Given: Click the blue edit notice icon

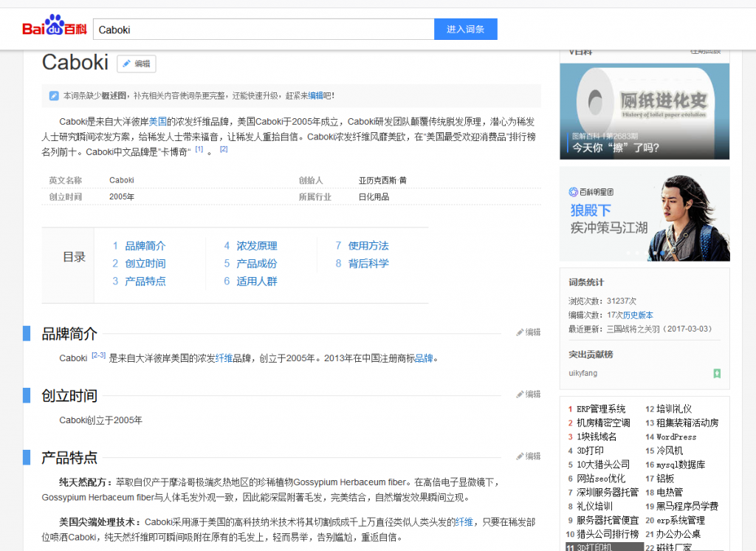Looking at the screenshot, I should [x=54, y=95].
